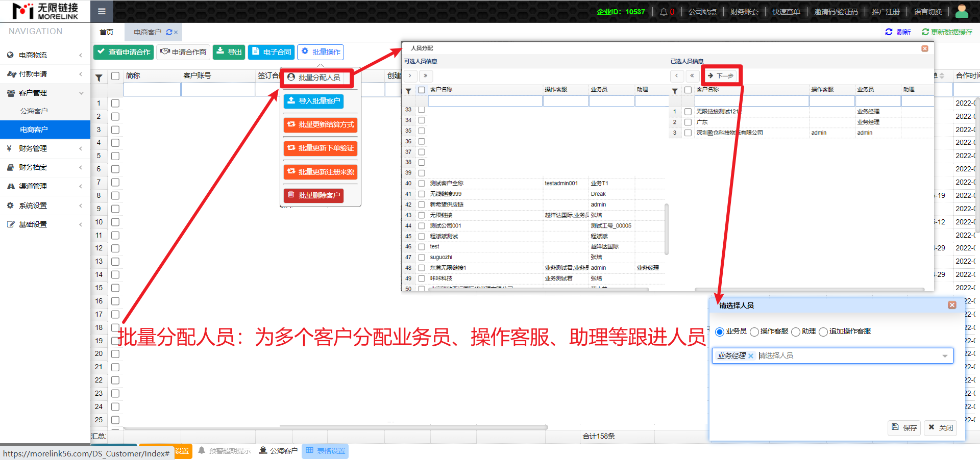Image resolution: width=980 pixels, height=460 pixels.
Task: Open the notification bell in the top bar
Action: tap(664, 12)
